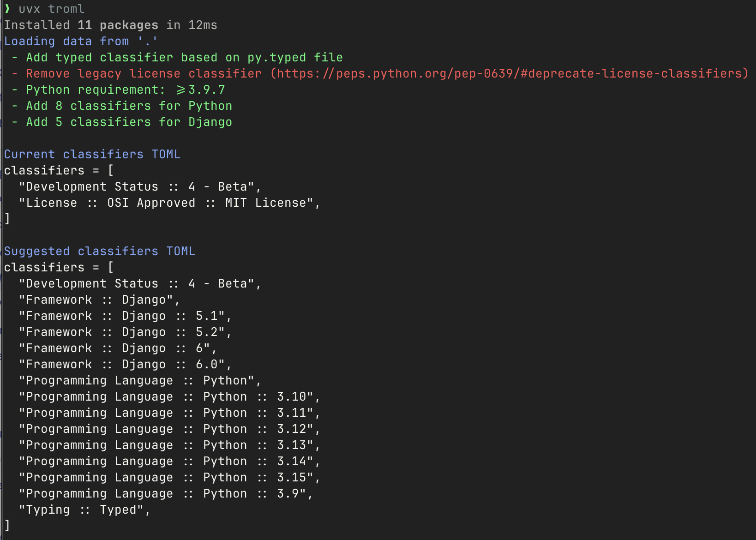Click the closing bracket of suggested classifiers

click(7, 525)
